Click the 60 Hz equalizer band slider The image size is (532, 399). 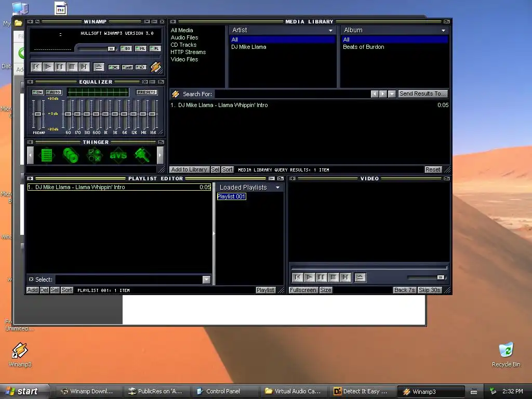[68, 114]
